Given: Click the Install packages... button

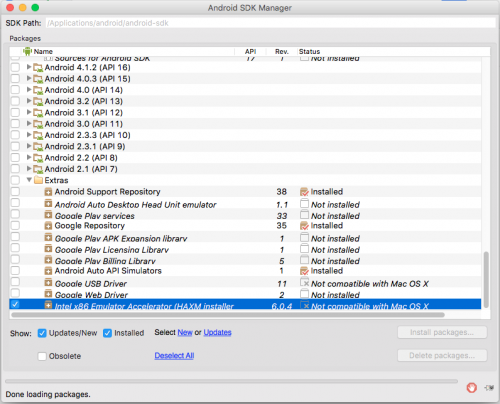Looking at the screenshot, I should click(442, 332).
